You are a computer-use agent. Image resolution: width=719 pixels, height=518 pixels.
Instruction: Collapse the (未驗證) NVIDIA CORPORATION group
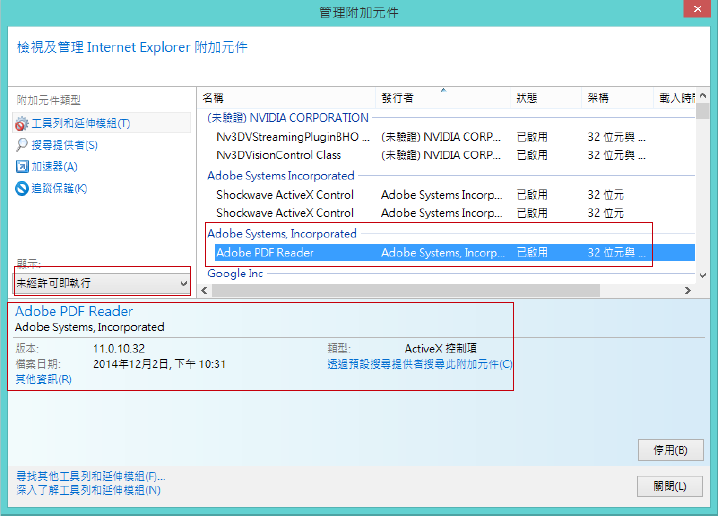[x=288, y=118]
